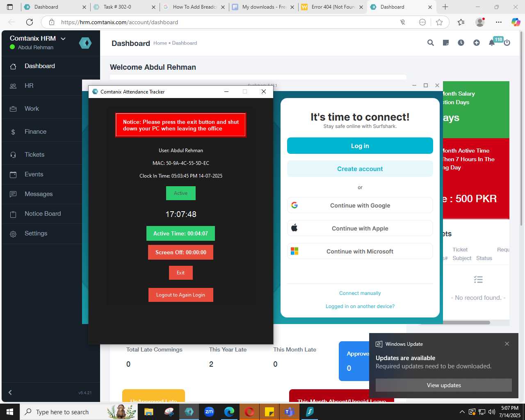
Task: Dismiss the Windows Update notification
Action: (x=507, y=344)
